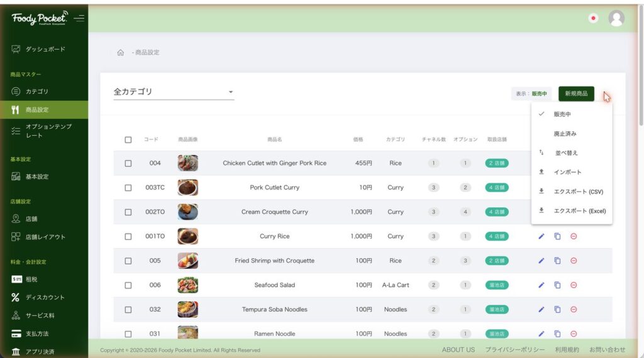Select the checkbox for code 005

[128, 261]
